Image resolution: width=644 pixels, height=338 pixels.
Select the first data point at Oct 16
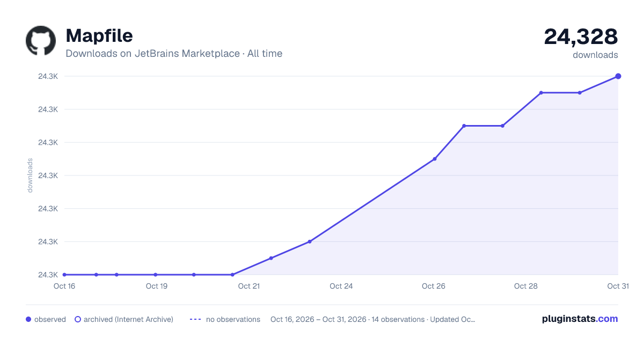click(x=64, y=275)
